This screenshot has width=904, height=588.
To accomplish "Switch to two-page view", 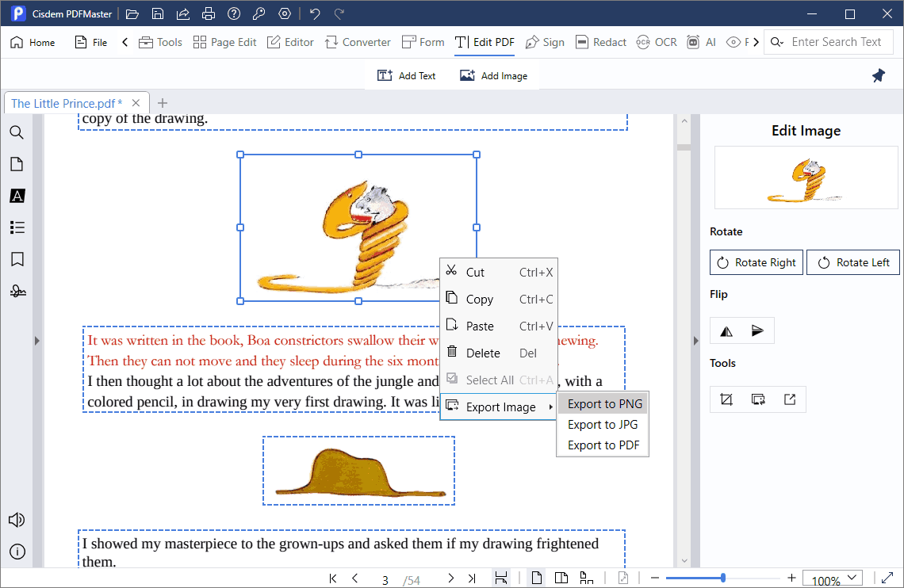I will 561,578.
